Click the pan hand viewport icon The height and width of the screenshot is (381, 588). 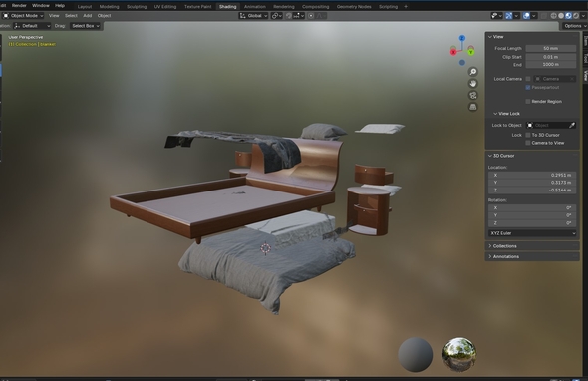click(473, 84)
